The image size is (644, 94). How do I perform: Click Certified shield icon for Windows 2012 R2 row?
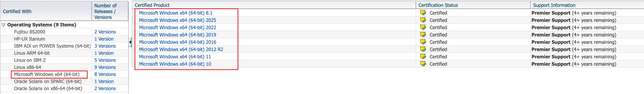[x=423, y=49]
